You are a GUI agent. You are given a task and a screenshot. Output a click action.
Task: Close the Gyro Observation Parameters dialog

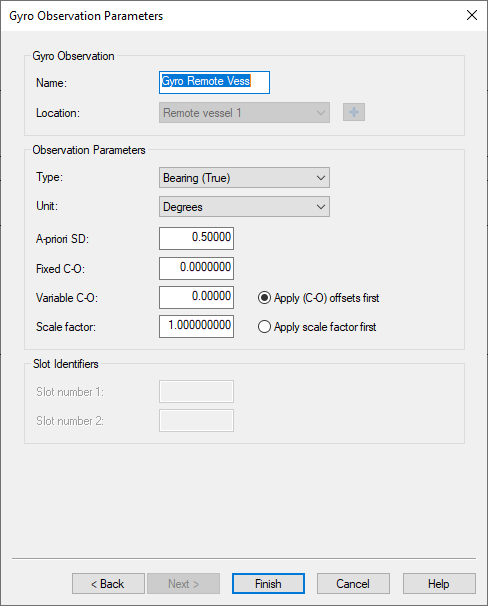[x=471, y=15]
